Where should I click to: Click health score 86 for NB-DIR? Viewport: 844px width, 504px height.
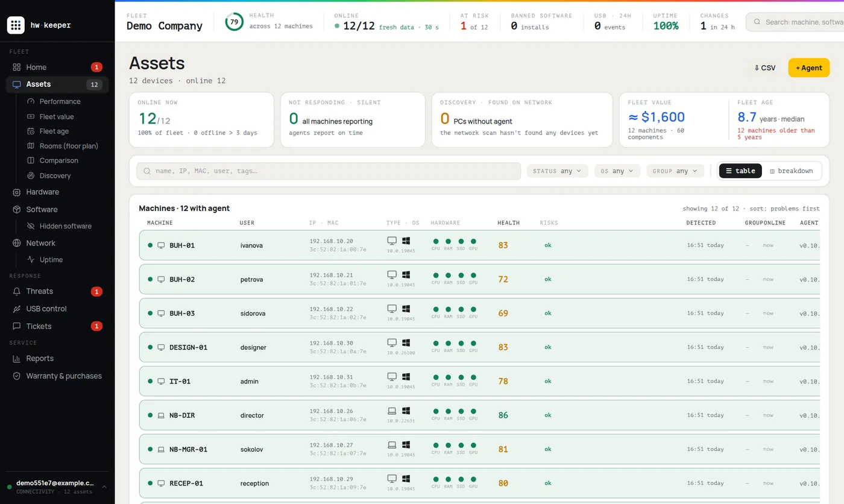503,415
